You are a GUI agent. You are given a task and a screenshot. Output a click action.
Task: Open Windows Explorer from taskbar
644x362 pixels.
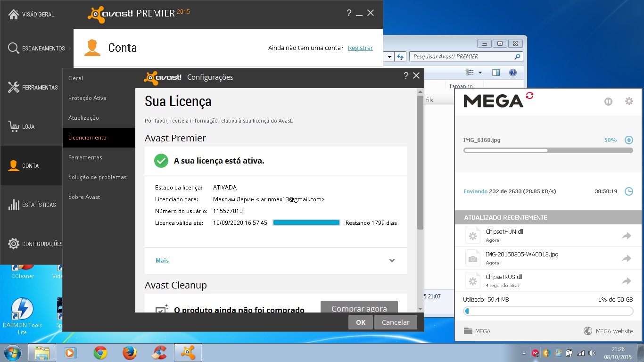click(x=42, y=353)
